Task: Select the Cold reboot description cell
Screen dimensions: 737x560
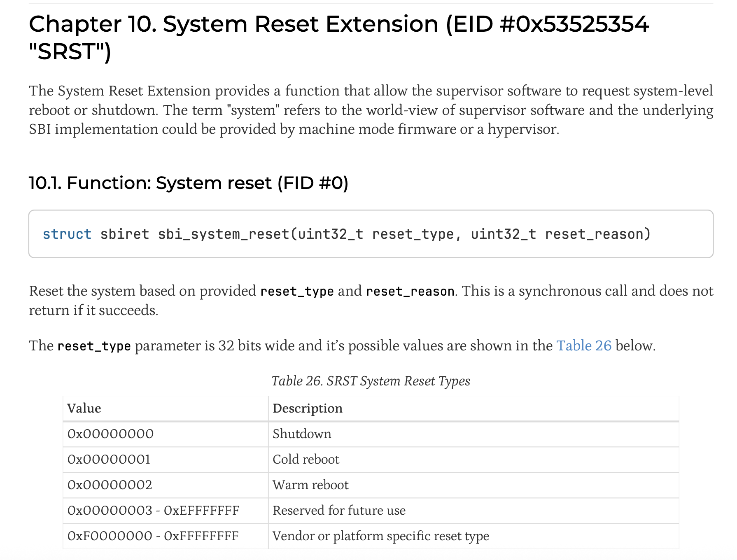Action: 473,460
